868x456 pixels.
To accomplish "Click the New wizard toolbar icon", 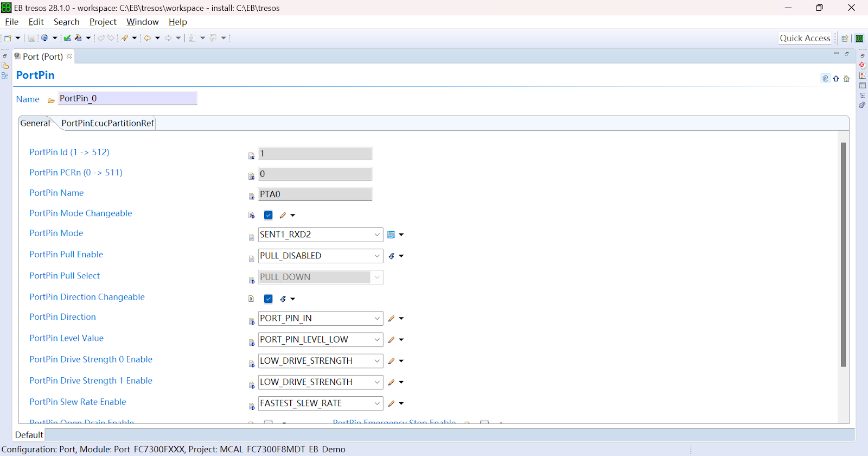I will (8, 38).
